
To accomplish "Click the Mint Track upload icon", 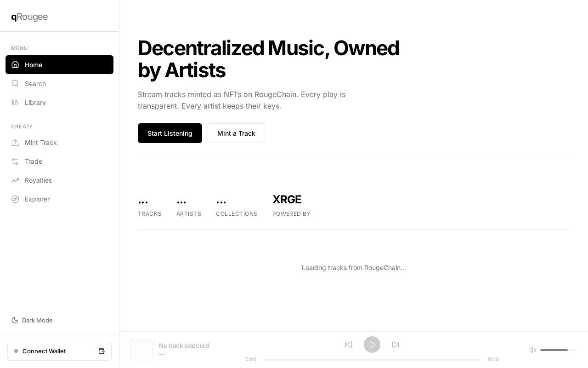I will [x=15, y=143].
